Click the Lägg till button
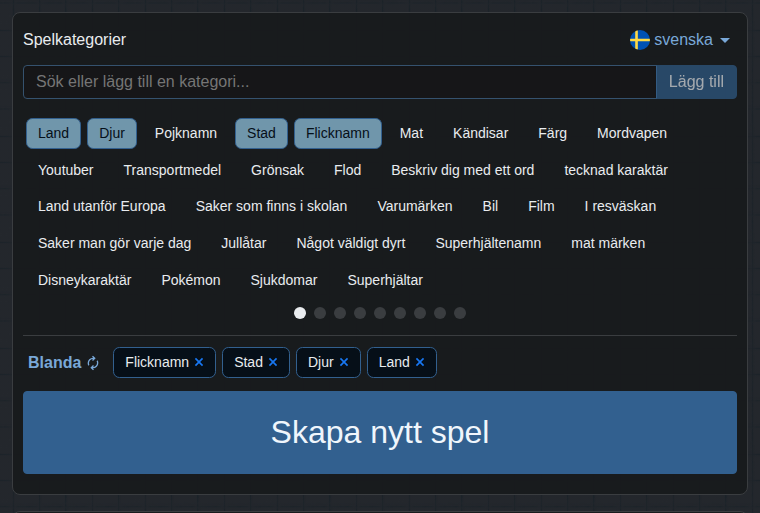 point(696,82)
